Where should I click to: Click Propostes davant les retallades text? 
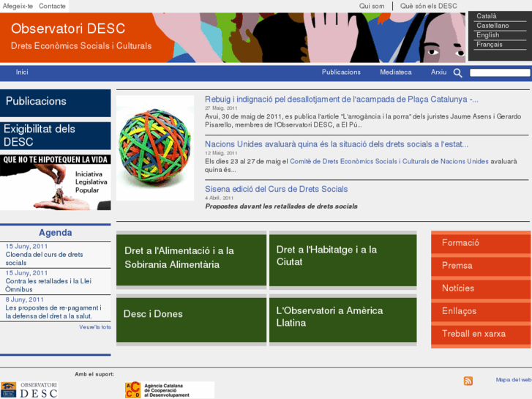[x=281, y=206]
